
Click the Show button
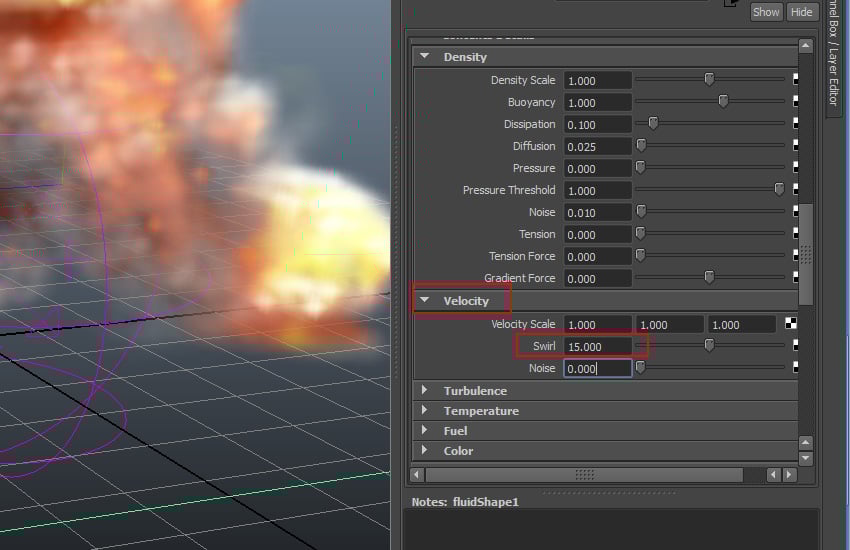766,12
